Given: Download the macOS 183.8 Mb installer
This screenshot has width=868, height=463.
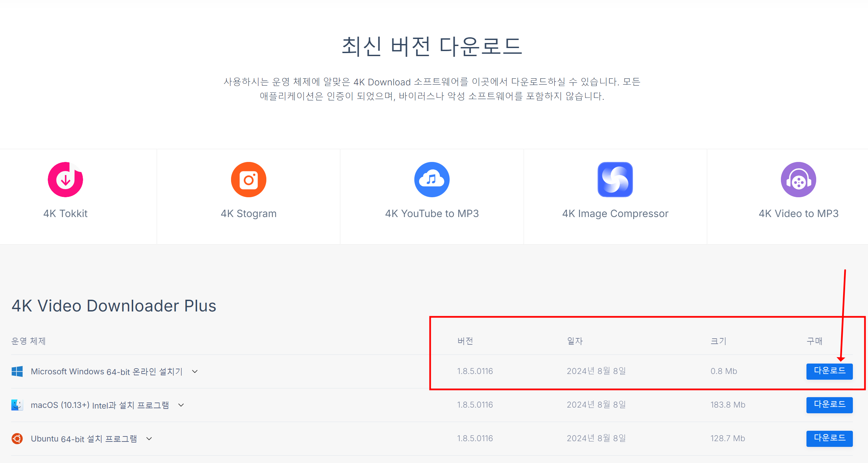Looking at the screenshot, I should tap(830, 405).
